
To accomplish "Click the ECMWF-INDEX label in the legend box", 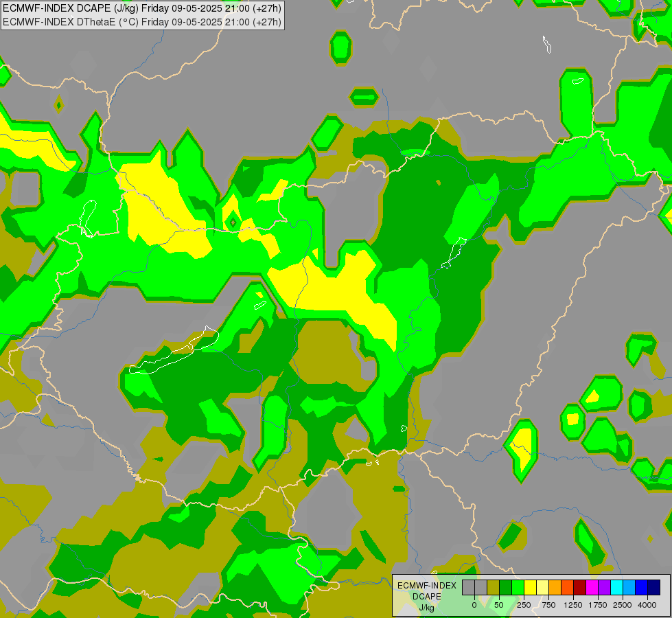I will tap(427, 586).
